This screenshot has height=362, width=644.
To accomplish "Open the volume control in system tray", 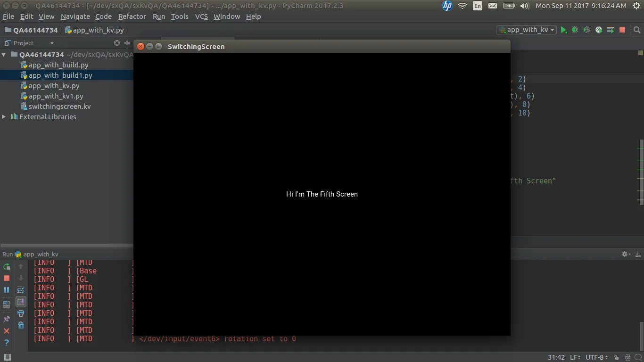I will click(524, 6).
